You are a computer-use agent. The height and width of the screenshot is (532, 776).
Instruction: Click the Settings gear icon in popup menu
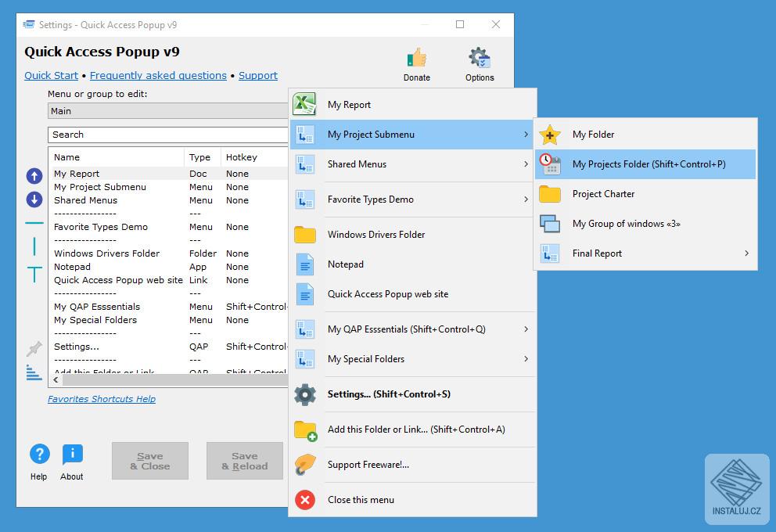(305, 394)
